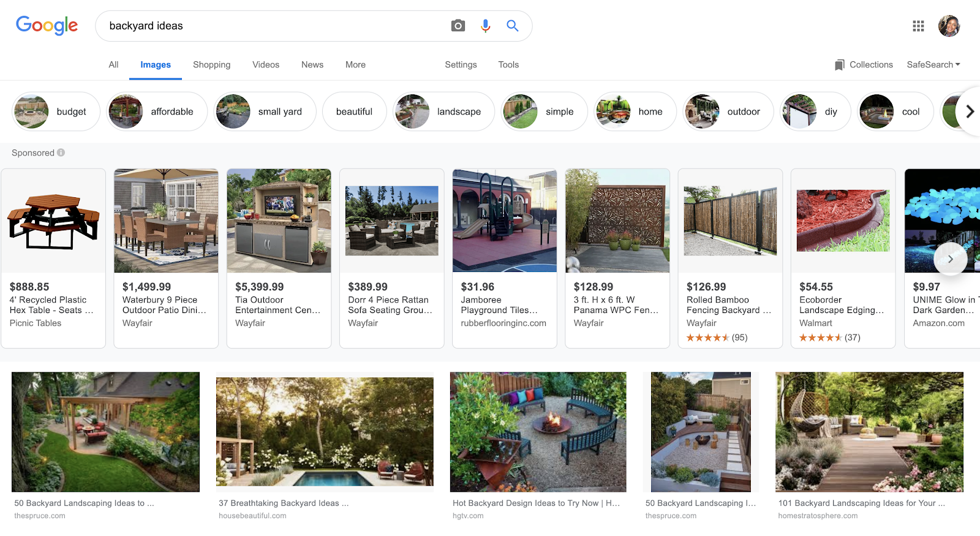980x536 pixels.
Task: Open Rolled Bamboo Fencing picture
Action: pyautogui.click(x=730, y=221)
